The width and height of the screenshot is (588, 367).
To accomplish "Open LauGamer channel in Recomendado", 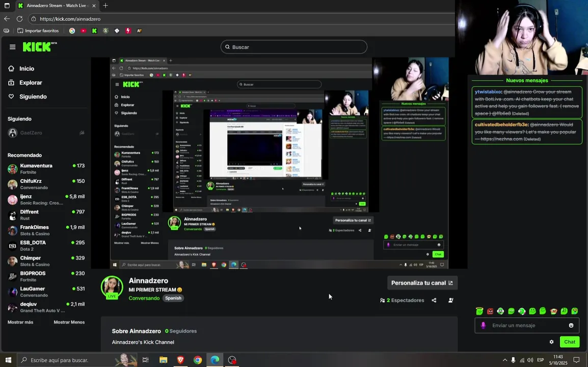I will tap(46, 292).
